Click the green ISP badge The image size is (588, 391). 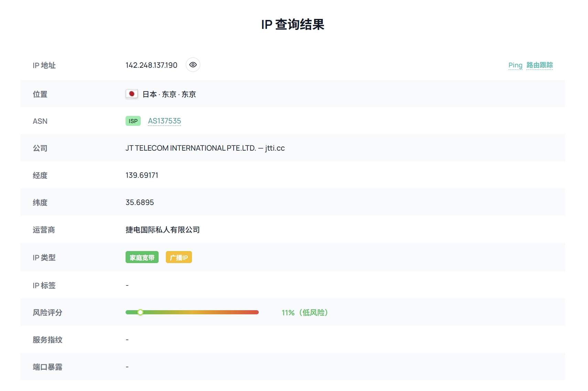(x=133, y=121)
